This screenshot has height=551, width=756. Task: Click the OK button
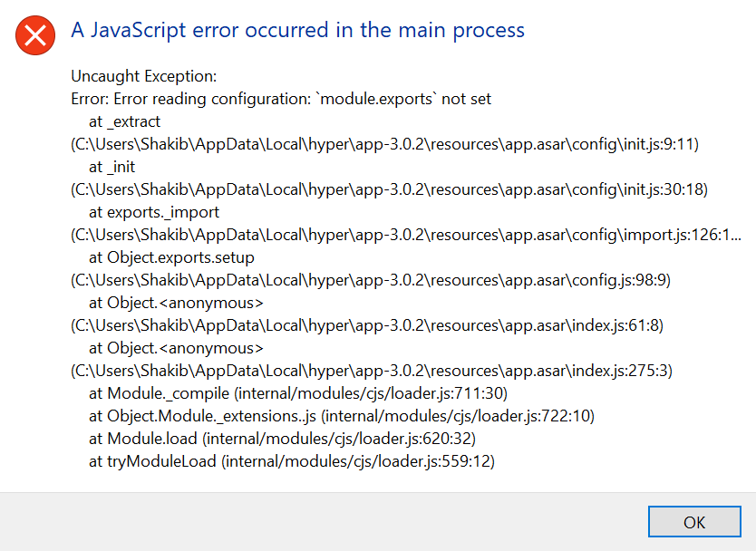tap(694, 522)
